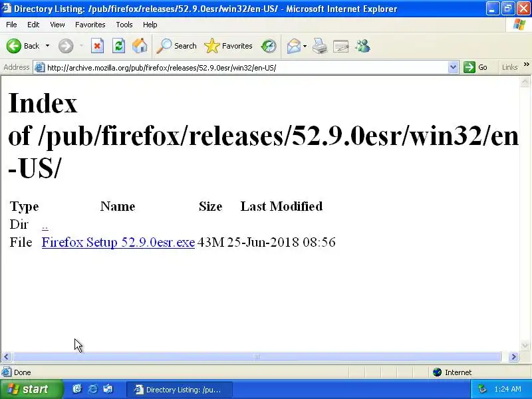Click the first Quick Launch icon
This screenshot has width=532, height=399.
pyautogui.click(x=77, y=389)
